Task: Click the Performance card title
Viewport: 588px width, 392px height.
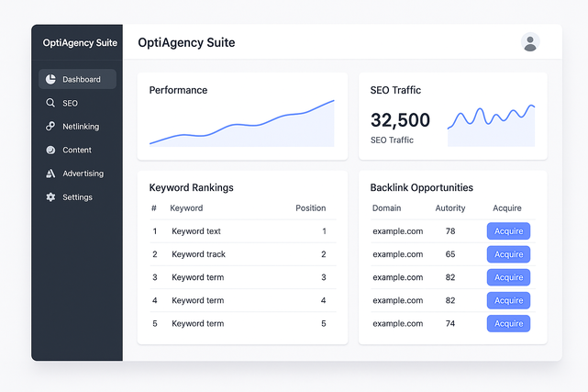Action: point(178,90)
